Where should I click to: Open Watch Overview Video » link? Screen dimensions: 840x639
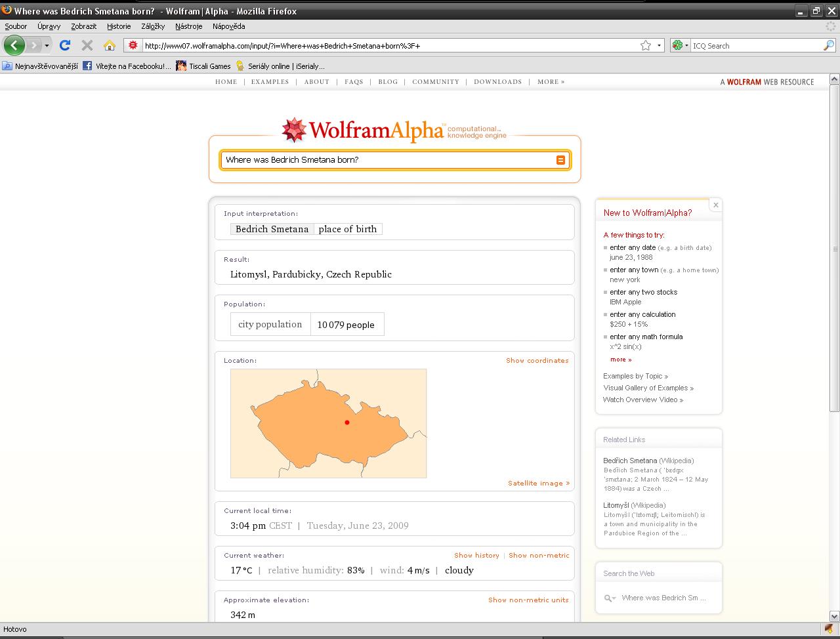point(643,400)
